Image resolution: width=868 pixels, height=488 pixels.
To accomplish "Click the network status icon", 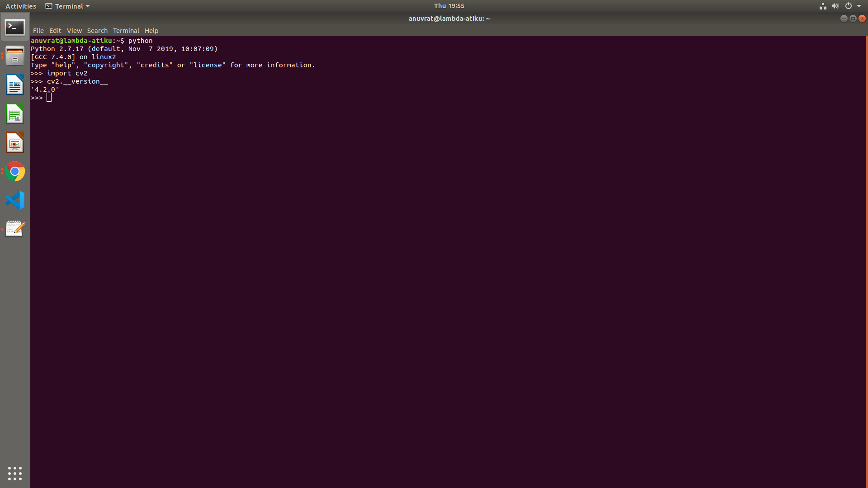I will (x=822, y=6).
